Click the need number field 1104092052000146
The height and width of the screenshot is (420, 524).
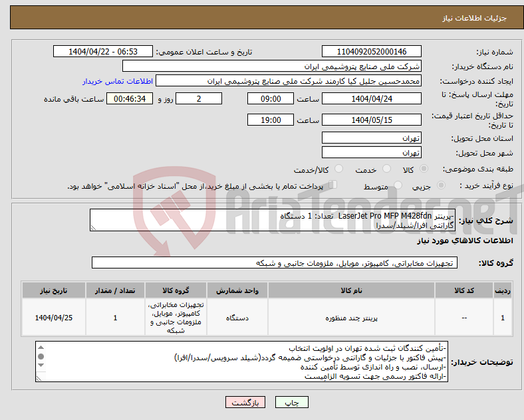click(372, 52)
